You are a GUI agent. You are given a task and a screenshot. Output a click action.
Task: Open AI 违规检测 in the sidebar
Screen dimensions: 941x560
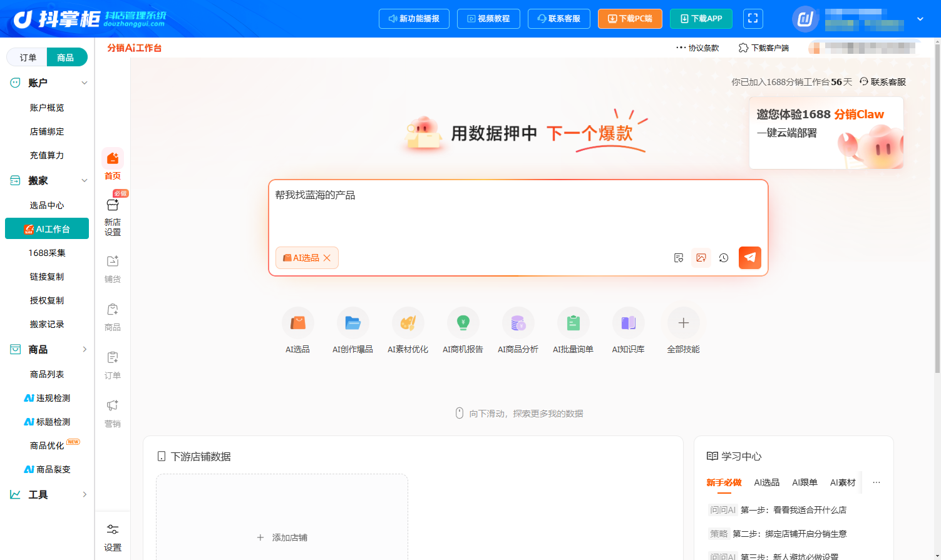[x=47, y=398]
